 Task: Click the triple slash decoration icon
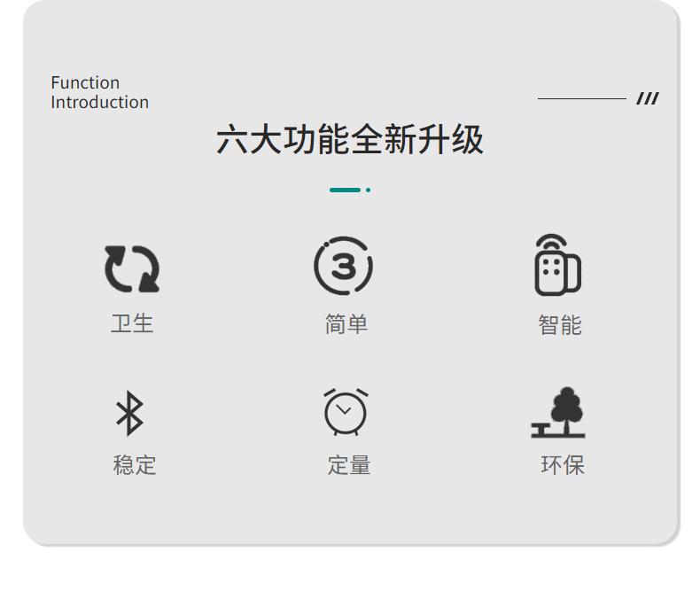pos(648,98)
